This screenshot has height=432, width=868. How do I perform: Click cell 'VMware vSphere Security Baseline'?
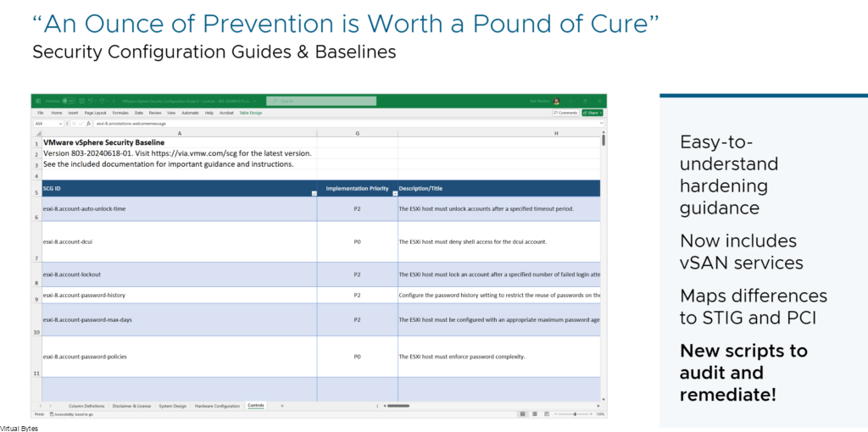pos(180,142)
